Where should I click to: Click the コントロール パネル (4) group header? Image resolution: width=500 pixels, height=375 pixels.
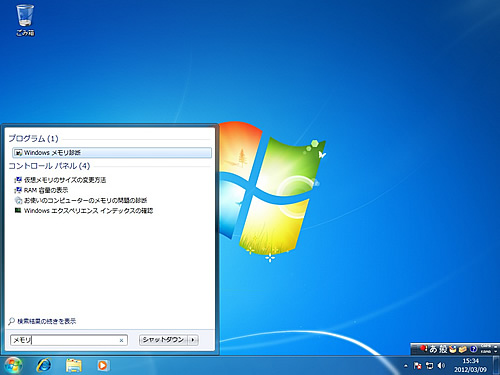point(49,166)
